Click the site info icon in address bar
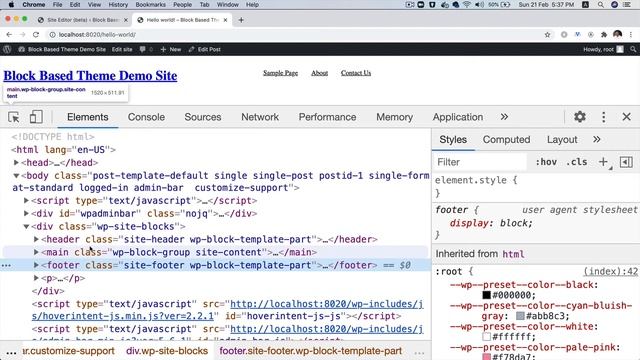640x360 pixels. click(52, 35)
